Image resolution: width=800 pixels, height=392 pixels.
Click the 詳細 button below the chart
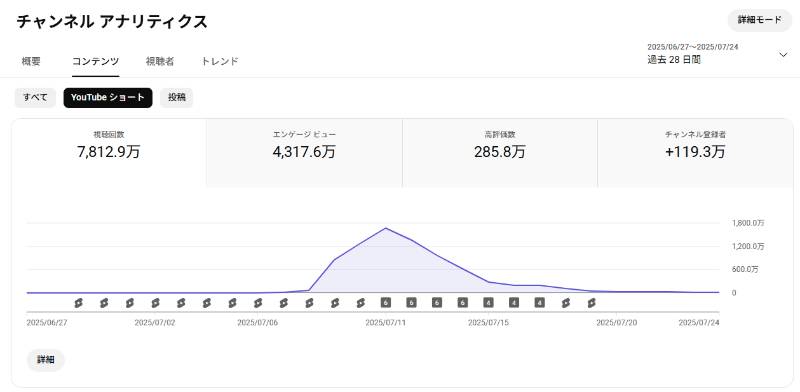(x=46, y=360)
